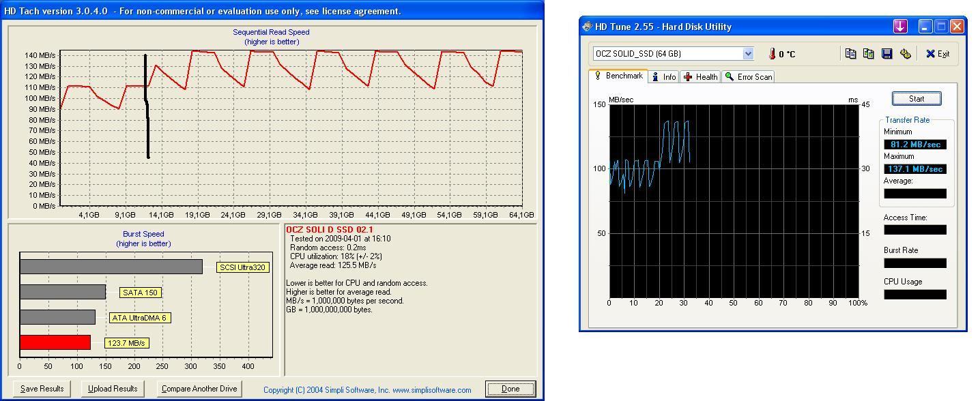This screenshot has width=980, height=401.
Task: Copy benchmark text to clipboard in HD Tune
Action: tap(850, 53)
